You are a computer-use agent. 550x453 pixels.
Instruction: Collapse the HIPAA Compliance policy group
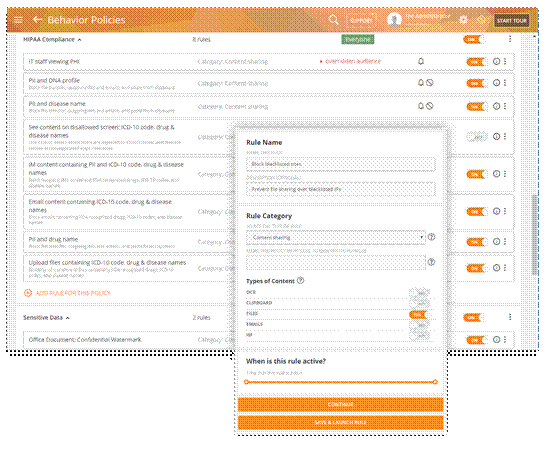coord(80,40)
